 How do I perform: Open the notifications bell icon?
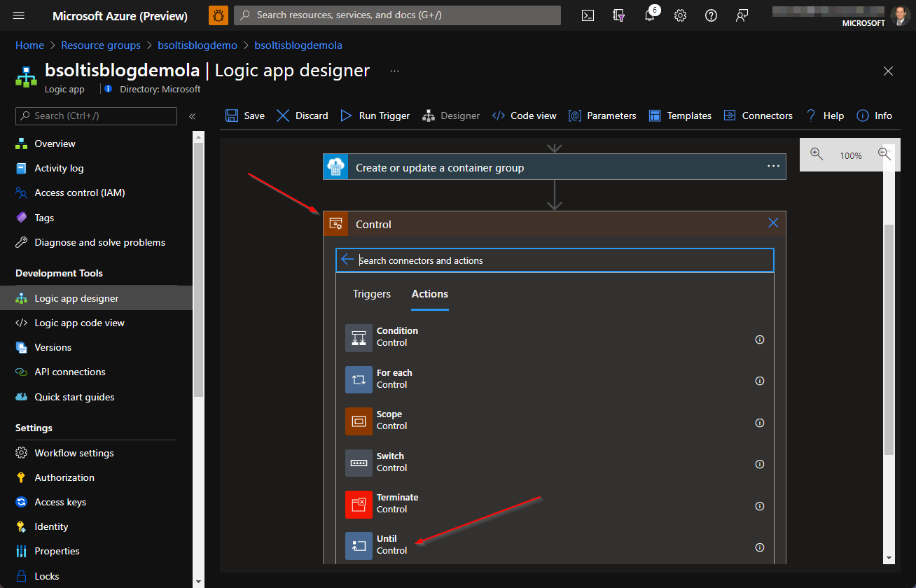pos(649,15)
